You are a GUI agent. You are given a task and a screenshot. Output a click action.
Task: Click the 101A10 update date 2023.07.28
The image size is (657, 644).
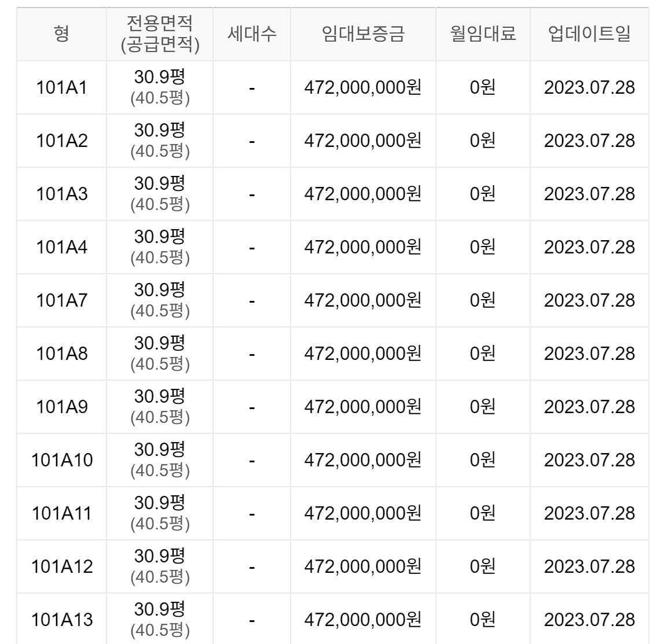[x=589, y=460]
